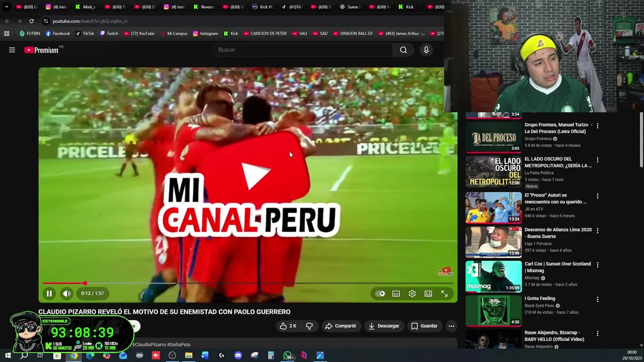
Task: Open options for El Lado Oscuro del Metropolitano
Action: coord(598,160)
